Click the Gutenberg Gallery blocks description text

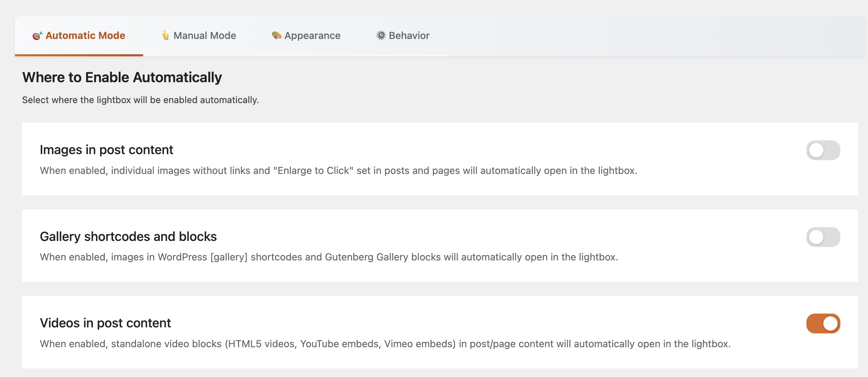[329, 257]
